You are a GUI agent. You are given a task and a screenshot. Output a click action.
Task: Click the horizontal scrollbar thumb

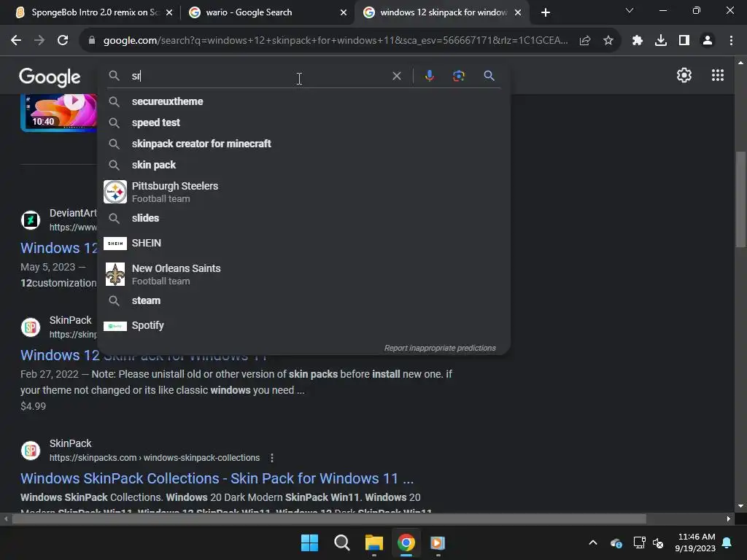[329, 518]
